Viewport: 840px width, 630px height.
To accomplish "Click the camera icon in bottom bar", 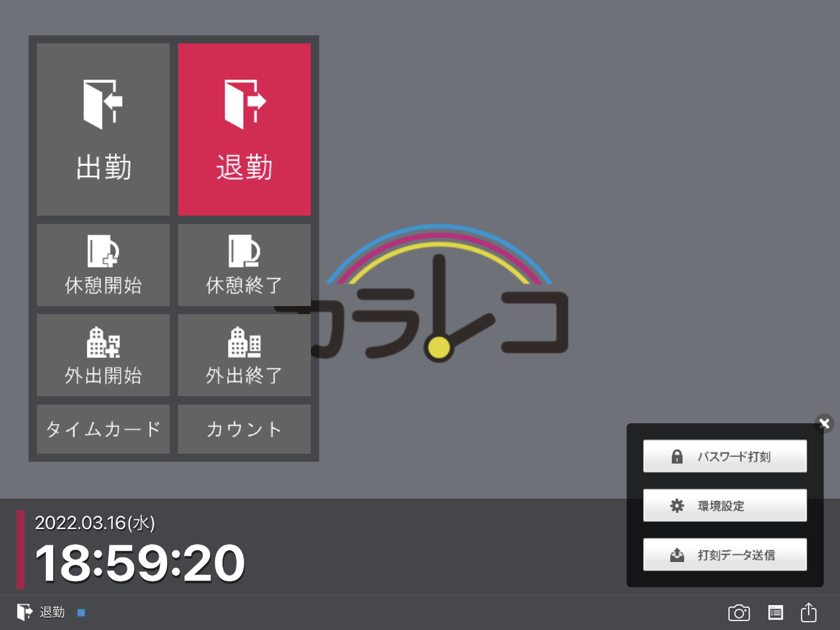I will pos(739,613).
